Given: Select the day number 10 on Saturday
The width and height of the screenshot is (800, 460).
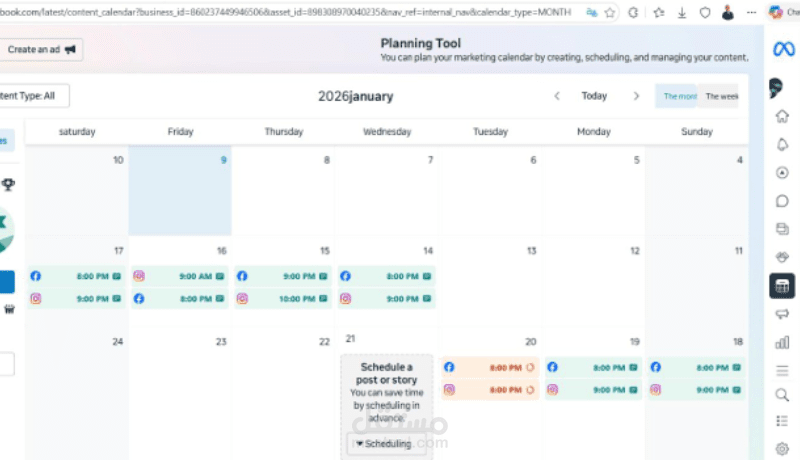Looking at the screenshot, I should [118, 160].
